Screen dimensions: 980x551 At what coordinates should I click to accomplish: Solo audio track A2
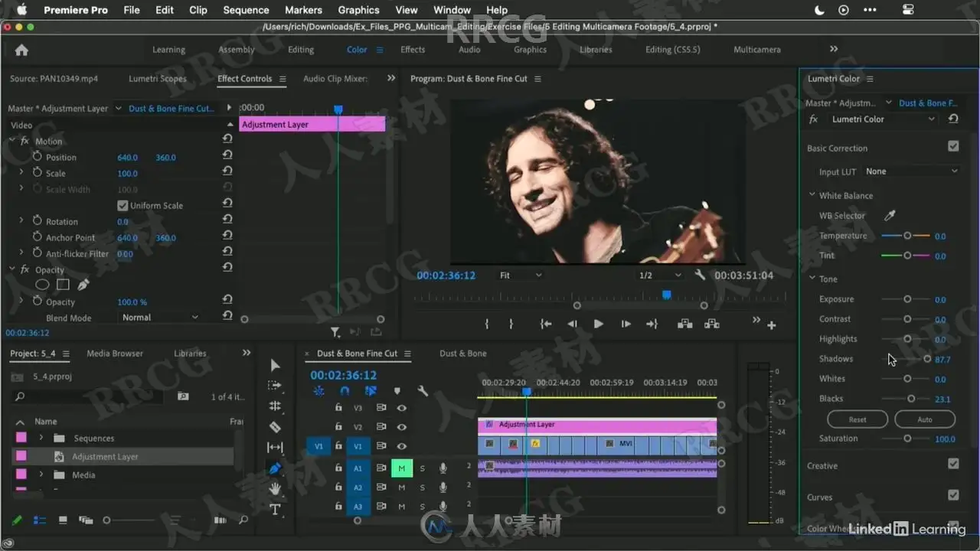coord(422,487)
